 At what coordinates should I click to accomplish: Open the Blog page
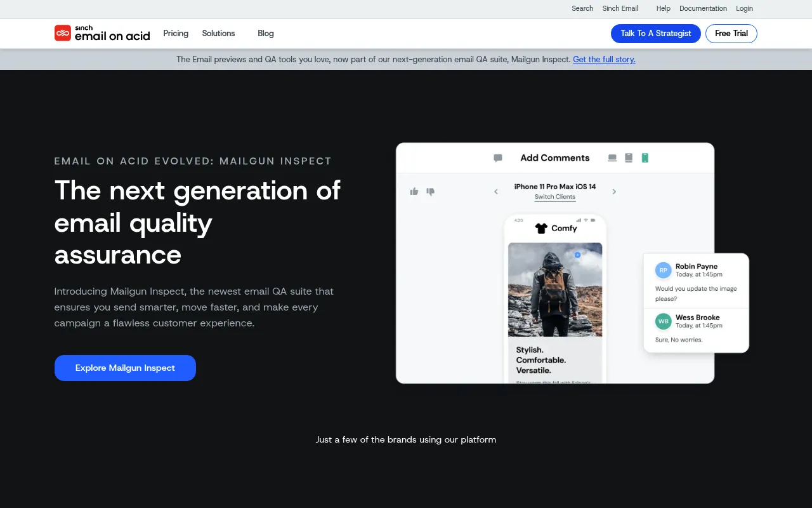(266, 33)
